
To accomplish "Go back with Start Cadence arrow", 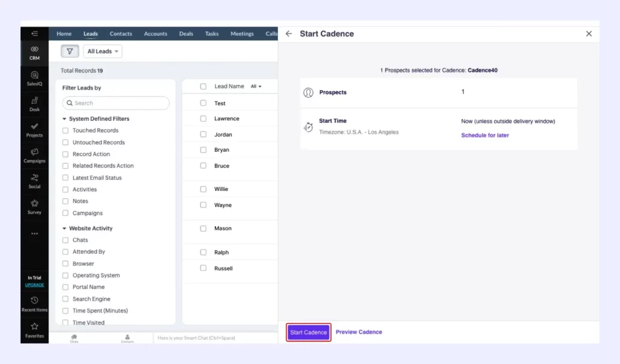I will (x=289, y=33).
